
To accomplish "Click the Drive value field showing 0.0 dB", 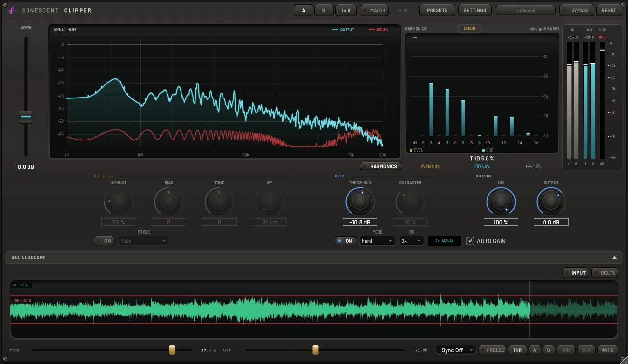I will coord(26,167).
